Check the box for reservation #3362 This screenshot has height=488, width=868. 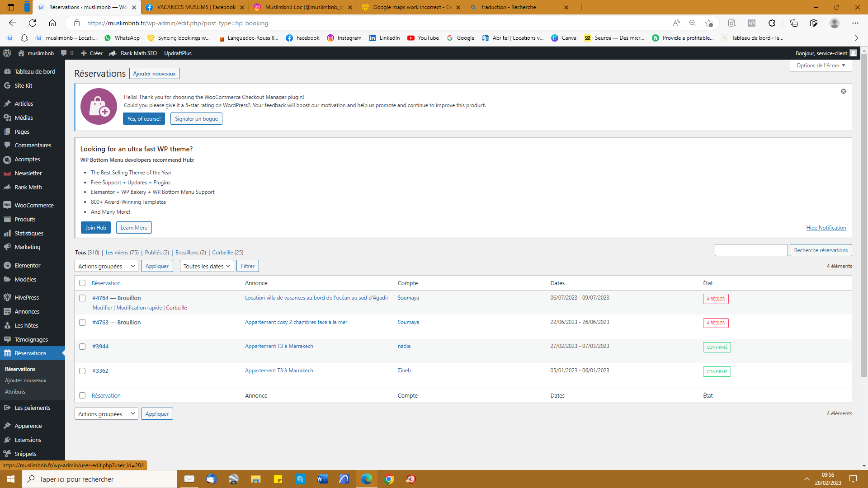(x=82, y=371)
